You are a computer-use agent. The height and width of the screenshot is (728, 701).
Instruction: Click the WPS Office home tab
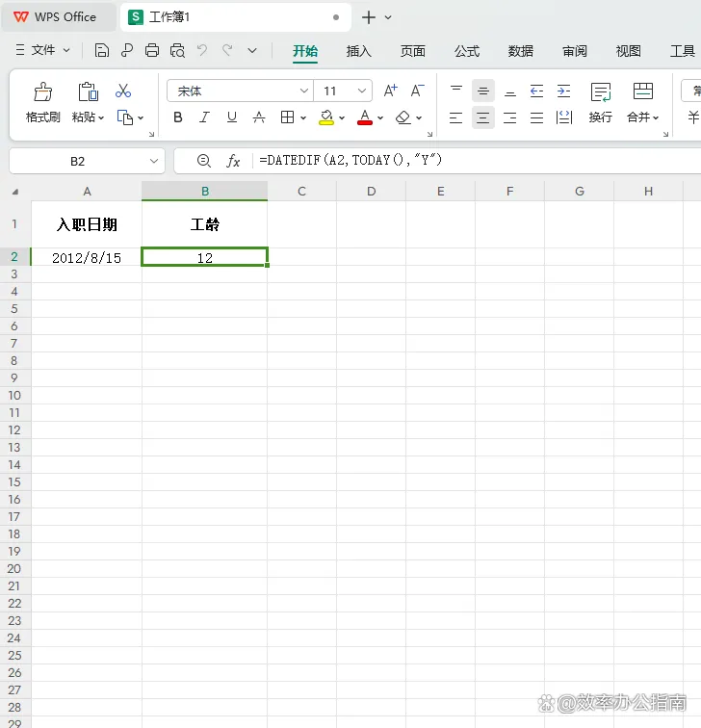(x=59, y=17)
